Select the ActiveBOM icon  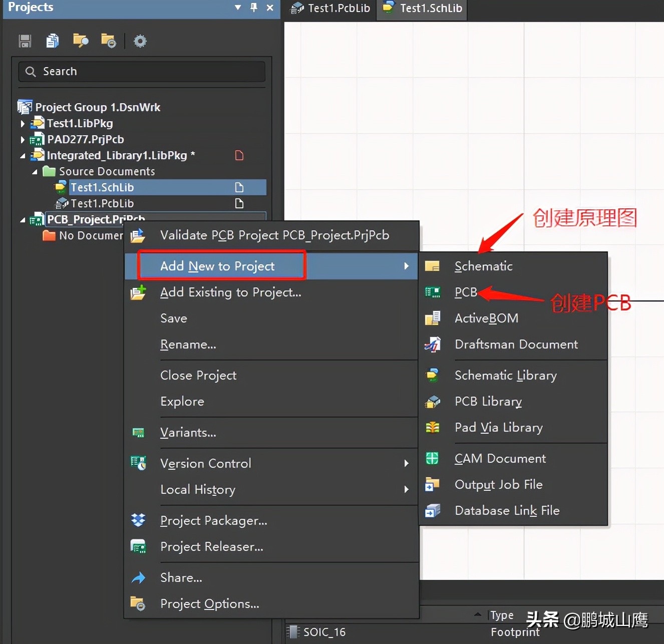click(x=432, y=318)
